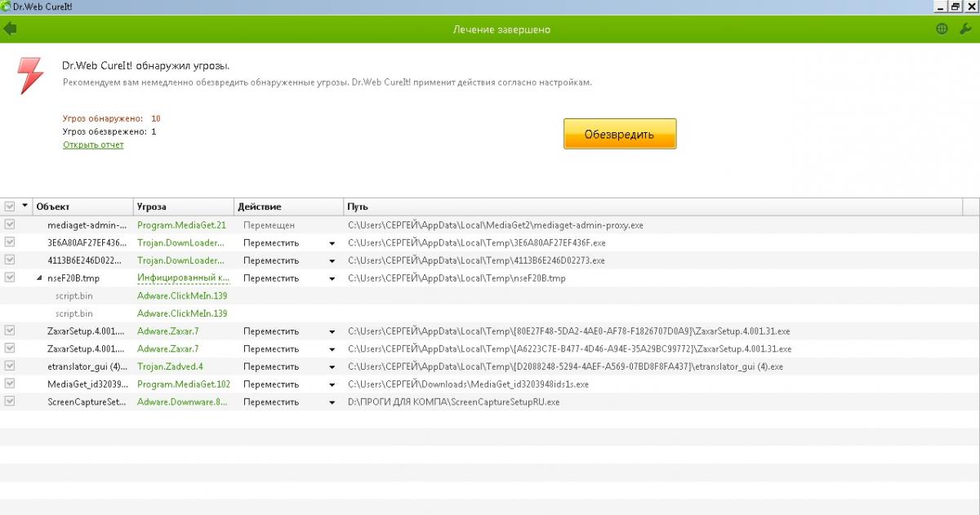The image size is (980, 515).
Task: Click the red lightning threat icon
Action: tap(31, 76)
